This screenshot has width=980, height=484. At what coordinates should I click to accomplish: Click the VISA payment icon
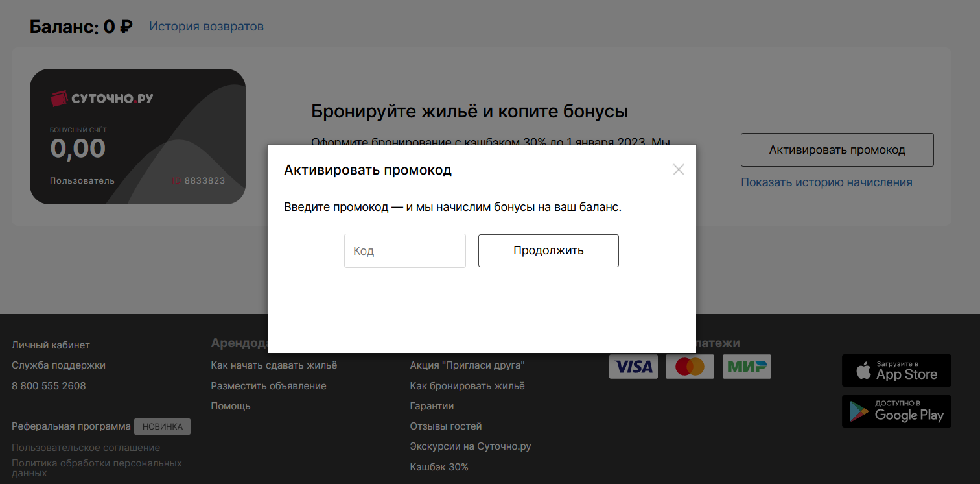coord(633,367)
